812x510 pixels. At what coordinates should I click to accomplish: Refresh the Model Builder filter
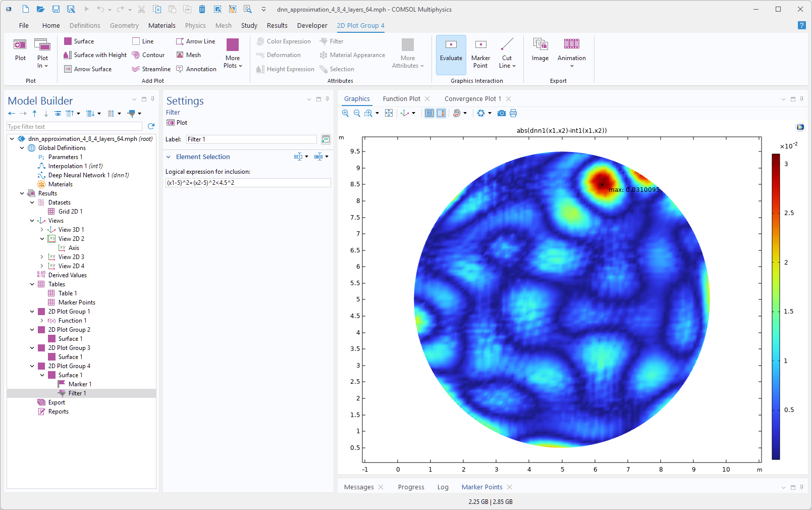151,126
